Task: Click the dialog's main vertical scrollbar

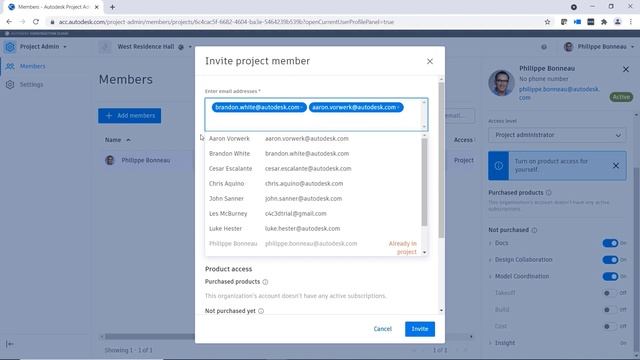Action: [x=441, y=160]
